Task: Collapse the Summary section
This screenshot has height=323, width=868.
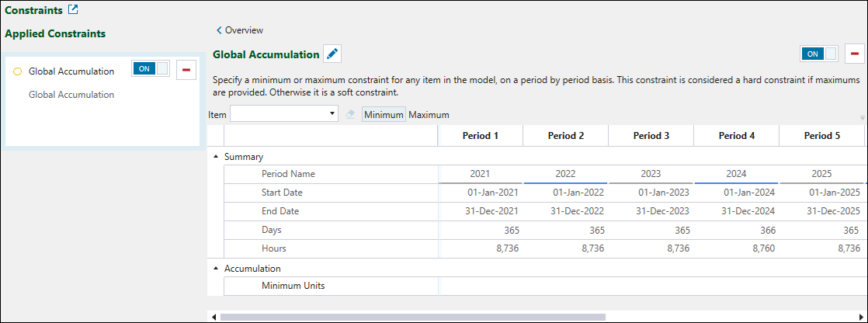Action: click(216, 156)
